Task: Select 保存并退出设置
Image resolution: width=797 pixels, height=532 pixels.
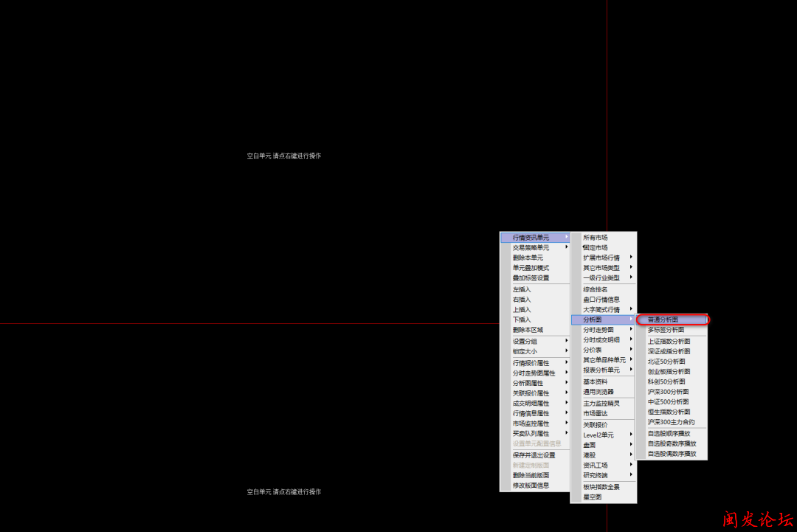Action: 535,455
